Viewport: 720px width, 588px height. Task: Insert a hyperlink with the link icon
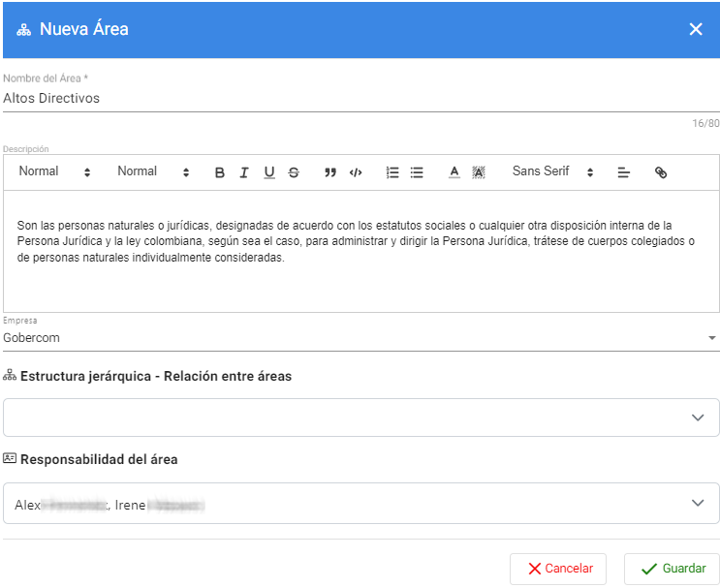point(661,172)
